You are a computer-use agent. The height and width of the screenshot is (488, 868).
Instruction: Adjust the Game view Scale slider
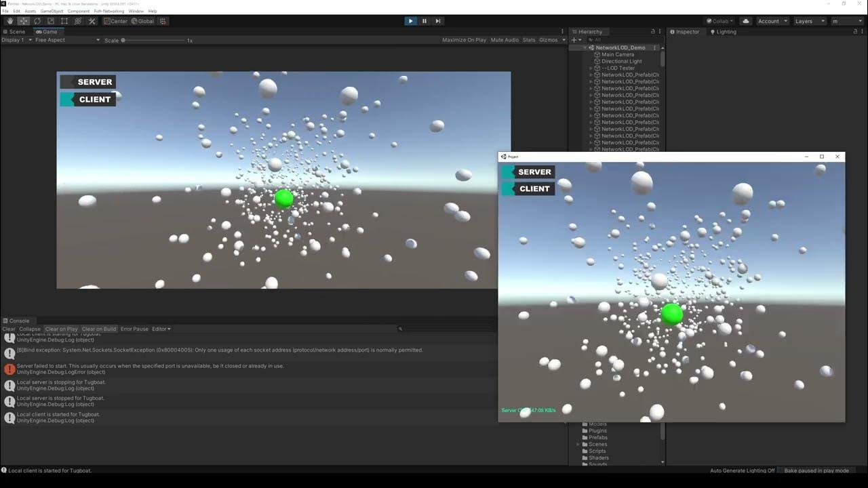click(154, 40)
